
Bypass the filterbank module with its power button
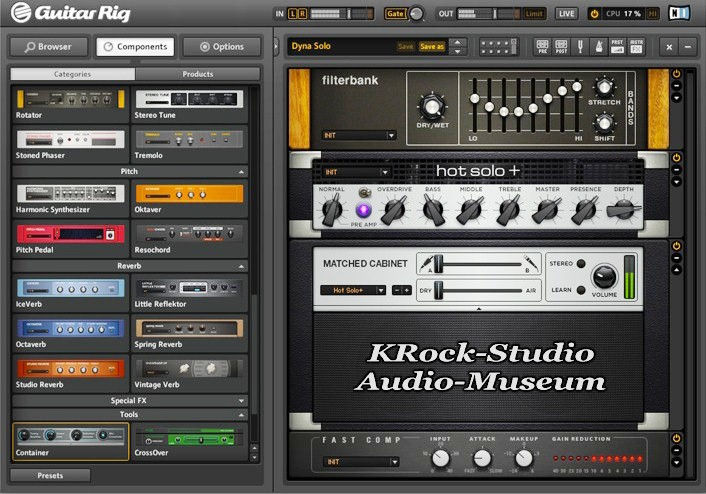[676, 74]
